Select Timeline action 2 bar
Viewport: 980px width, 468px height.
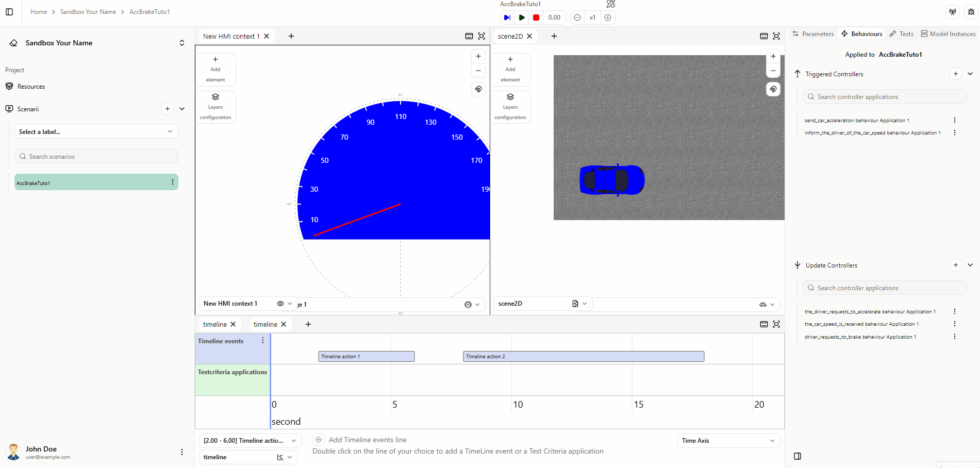(583, 357)
